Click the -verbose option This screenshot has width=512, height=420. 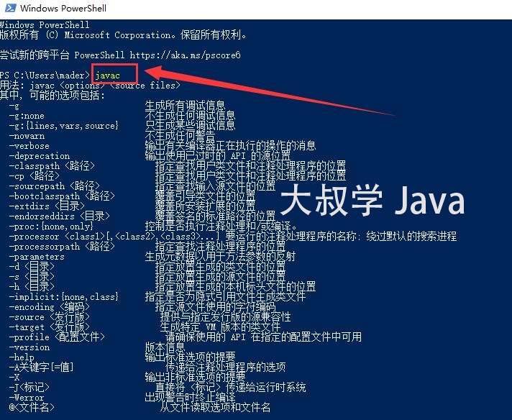[29, 146]
